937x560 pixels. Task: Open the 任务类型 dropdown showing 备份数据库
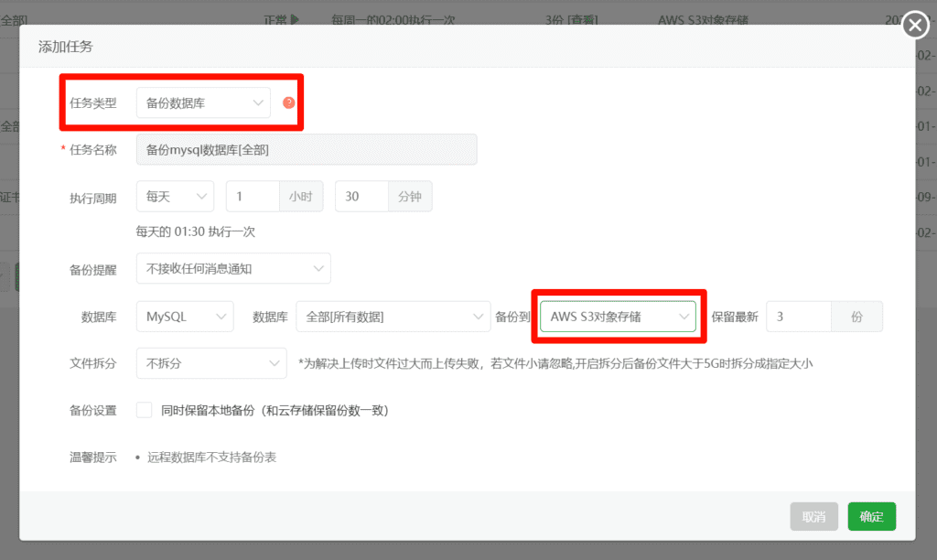pos(203,103)
